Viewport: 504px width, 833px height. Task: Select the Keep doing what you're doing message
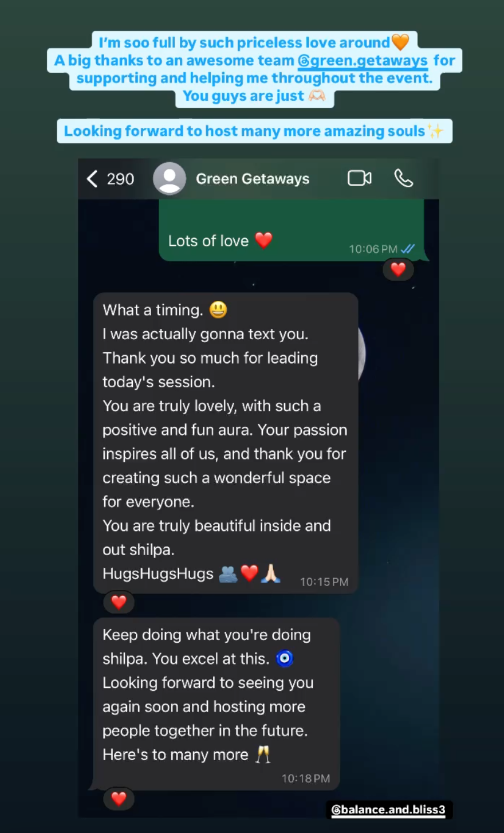click(x=216, y=704)
